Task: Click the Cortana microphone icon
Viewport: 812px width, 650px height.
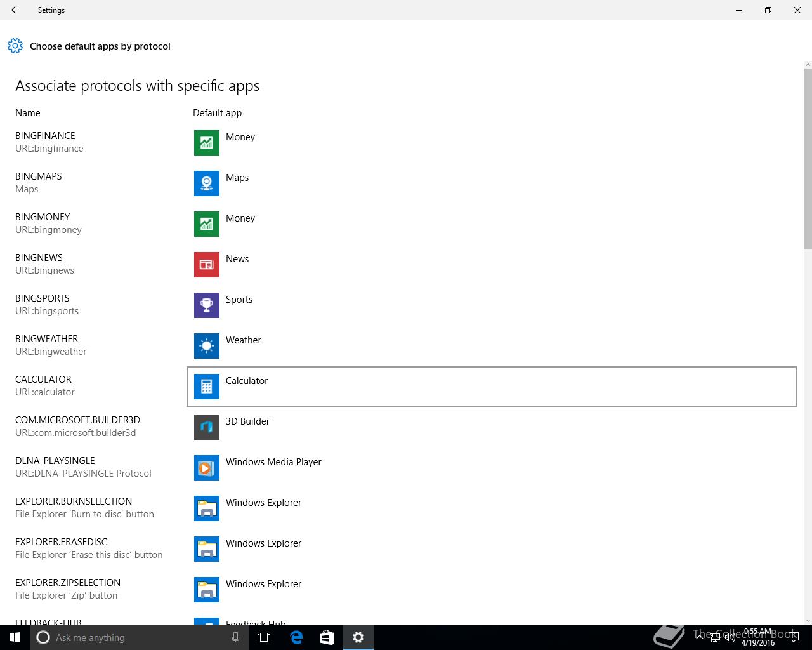Action: click(x=235, y=637)
